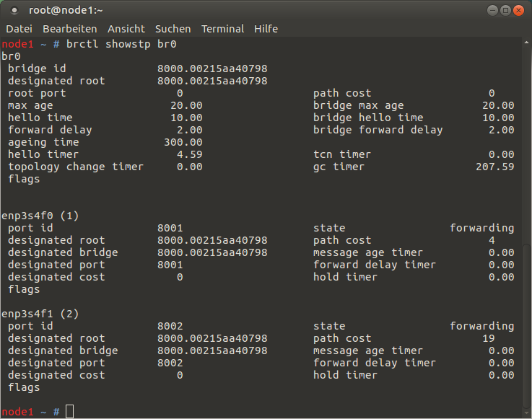Screen dimensions: 532x419
Task: Click the bridge id value 8000.00215aa40798
Action: point(212,69)
